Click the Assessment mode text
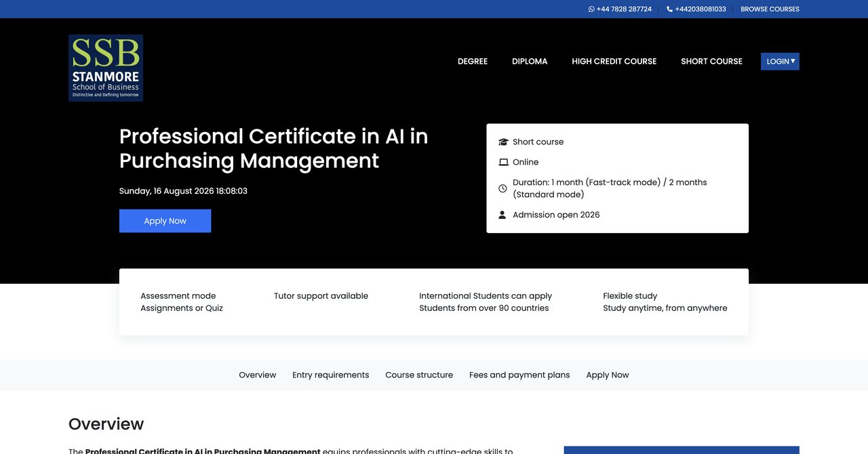The width and height of the screenshot is (868, 454). (x=178, y=296)
